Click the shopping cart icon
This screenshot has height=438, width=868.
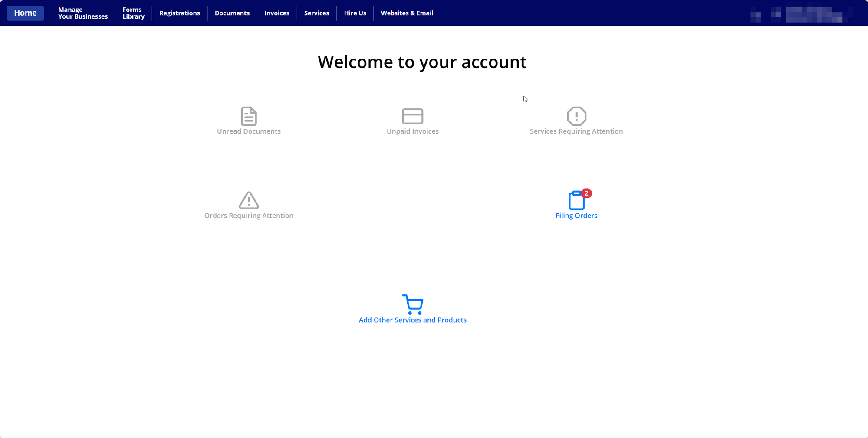click(412, 304)
